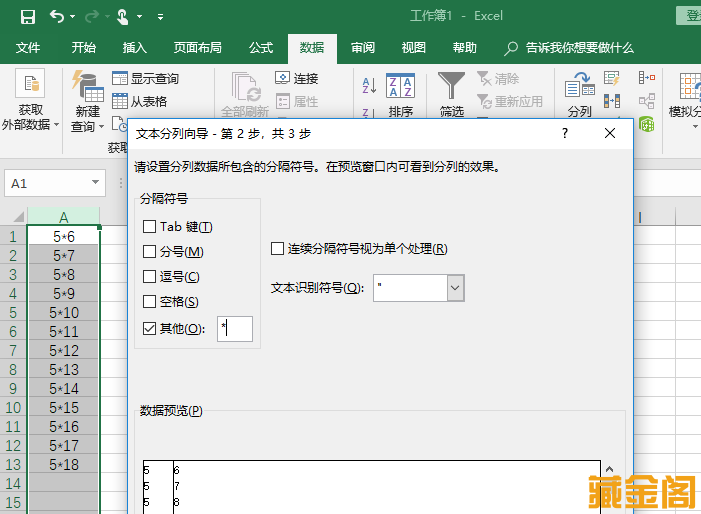Check the 空格 delimiter checkbox

click(149, 301)
